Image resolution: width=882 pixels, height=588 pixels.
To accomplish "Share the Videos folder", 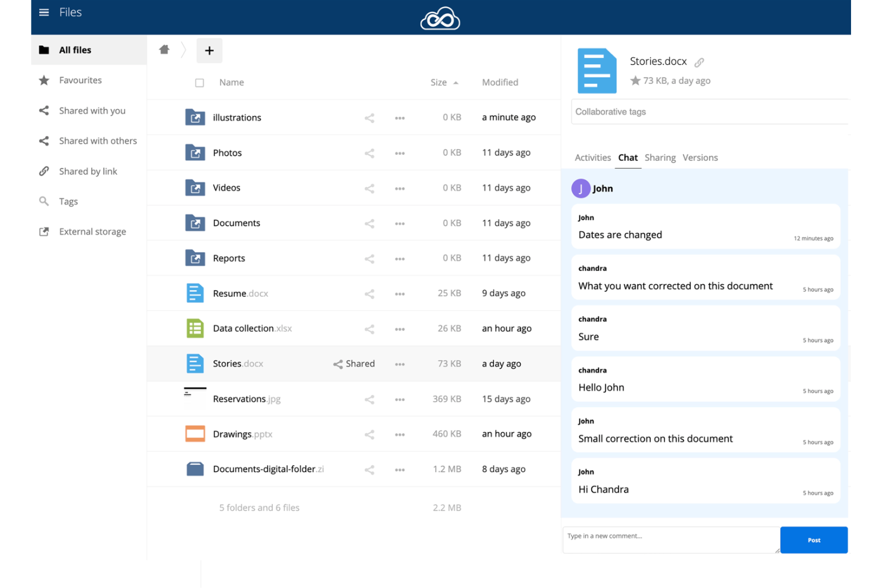I will point(369,188).
